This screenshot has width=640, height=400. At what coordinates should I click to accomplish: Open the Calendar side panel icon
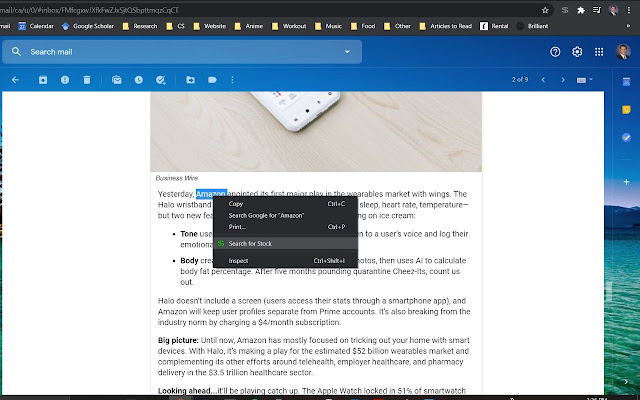tap(626, 82)
